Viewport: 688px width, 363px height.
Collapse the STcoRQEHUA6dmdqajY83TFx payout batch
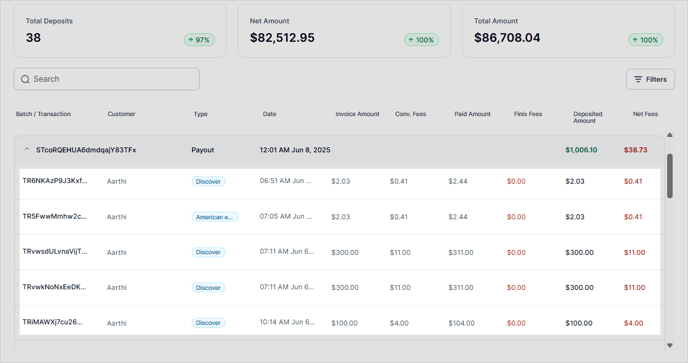click(27, 150)
